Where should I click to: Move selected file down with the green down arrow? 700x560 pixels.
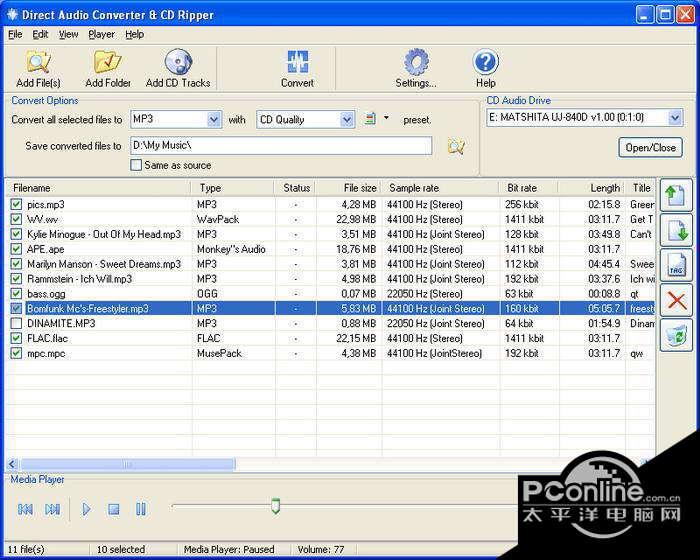tap(676, 230)
